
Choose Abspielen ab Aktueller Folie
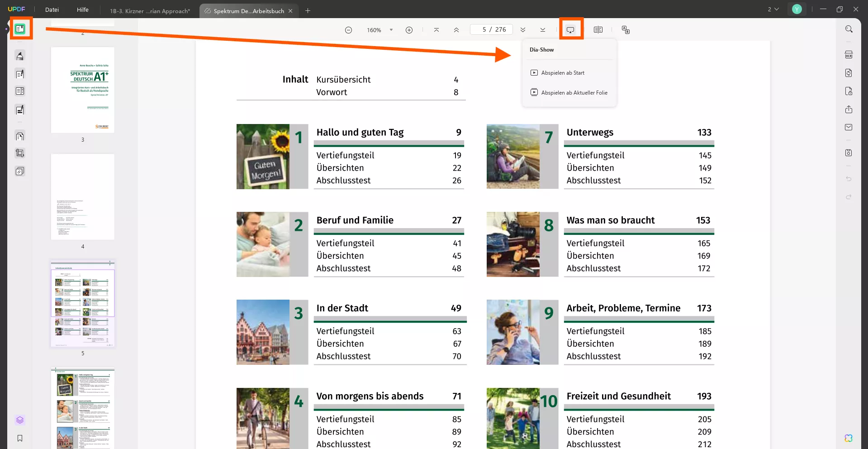[569, 93]
